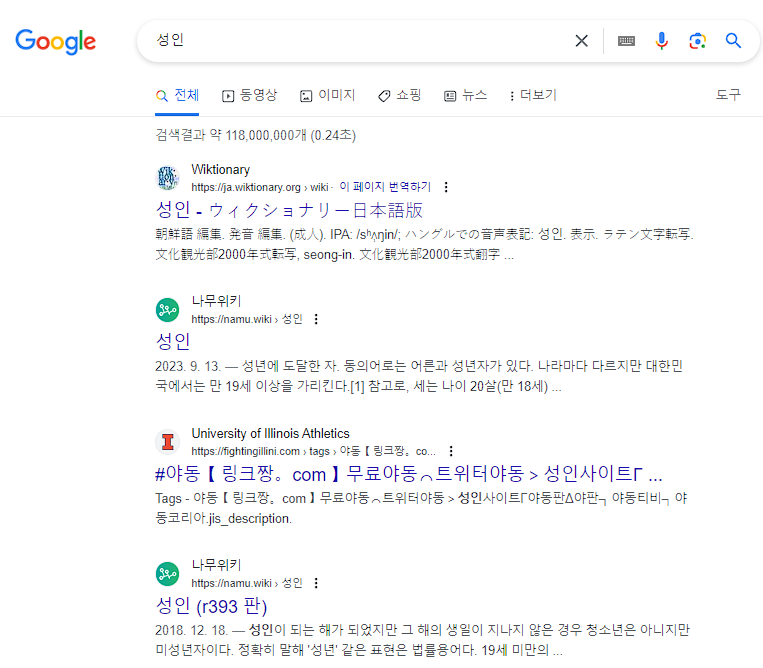763x668 pixels.
Task: Select the 전체 tab
Action: (x=177, y=95)
